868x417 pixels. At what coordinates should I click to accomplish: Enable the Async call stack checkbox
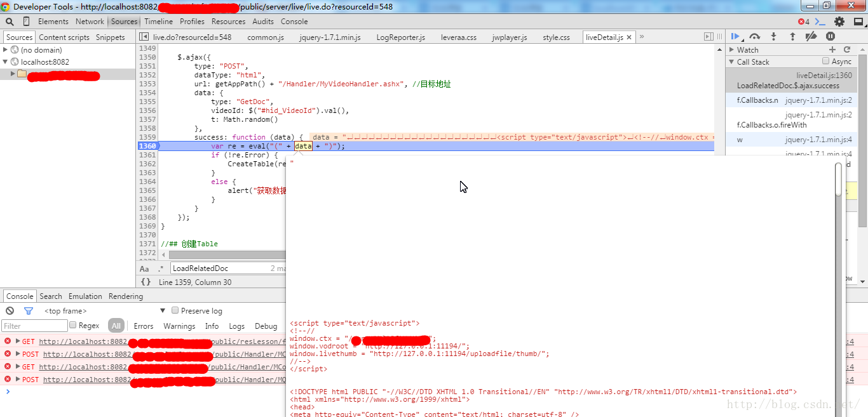[826, 62]
